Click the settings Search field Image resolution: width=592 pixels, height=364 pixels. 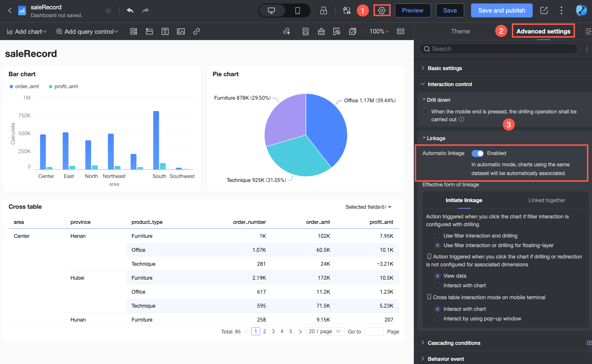pyautogui.click(x=498, y=49)
